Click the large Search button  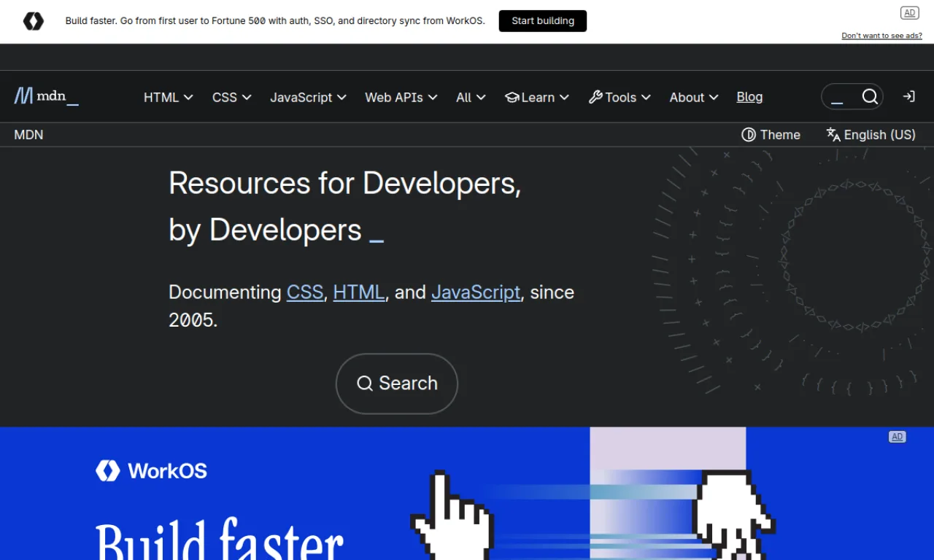click(397, 384)
